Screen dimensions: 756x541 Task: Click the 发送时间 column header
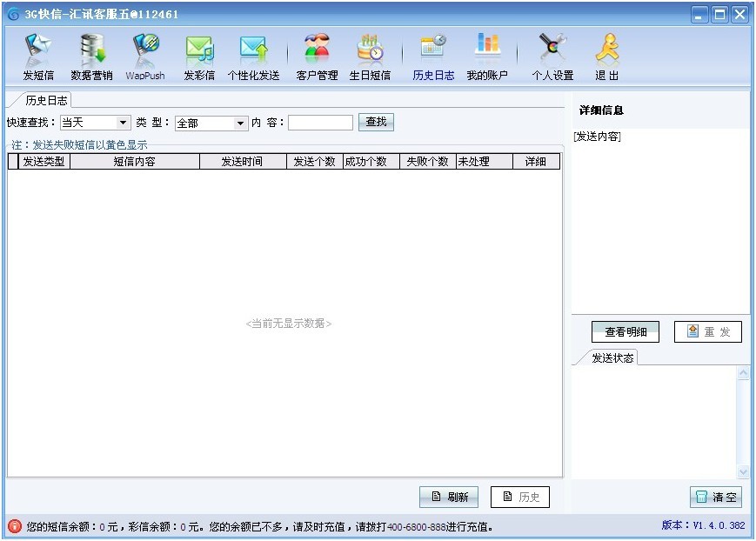[x=243, y=162]
